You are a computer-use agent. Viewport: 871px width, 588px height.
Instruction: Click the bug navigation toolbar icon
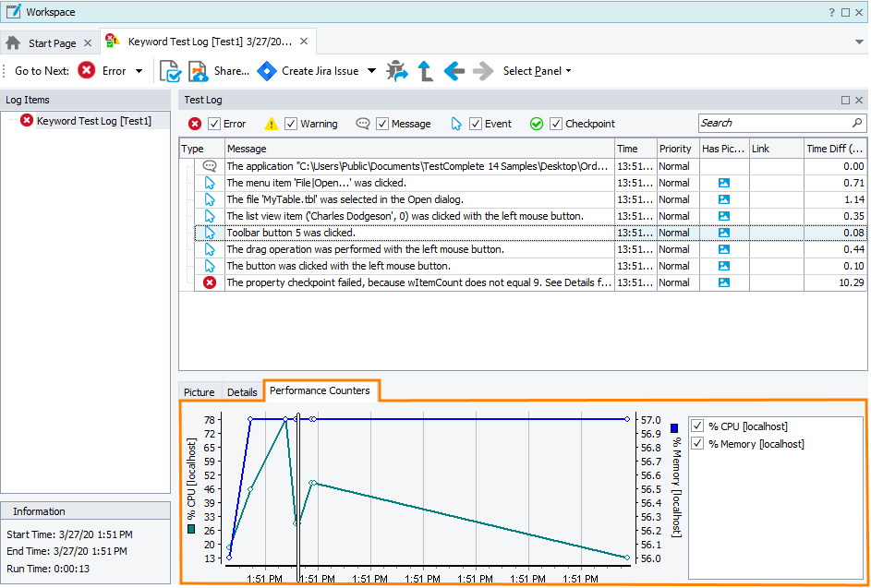[x=397, y=71]
